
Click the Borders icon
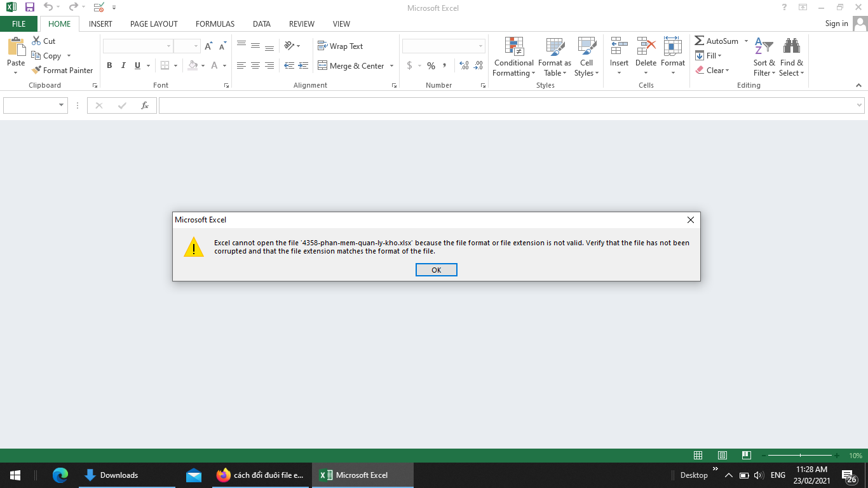pos(165,65)
